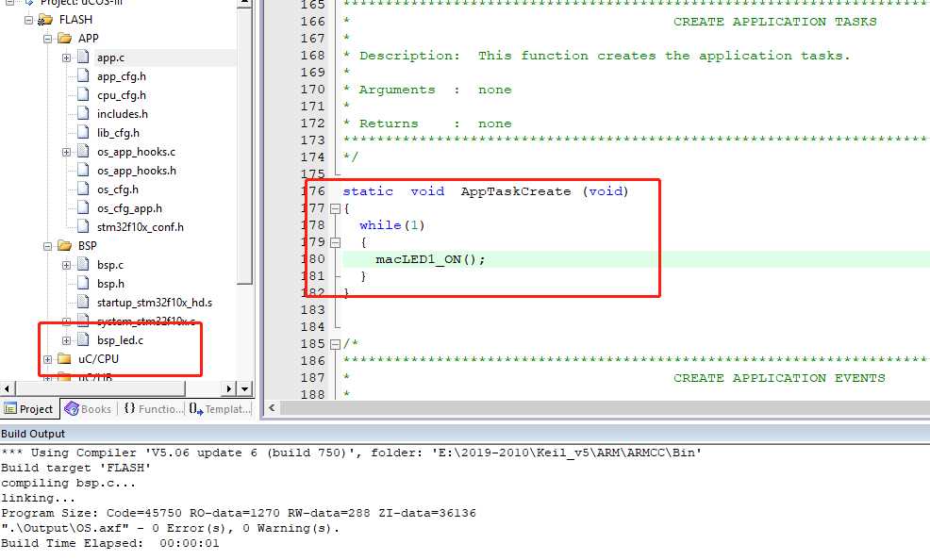930x560 pixels.
Task: Collapse the FLASH target node
Action: 28,20
